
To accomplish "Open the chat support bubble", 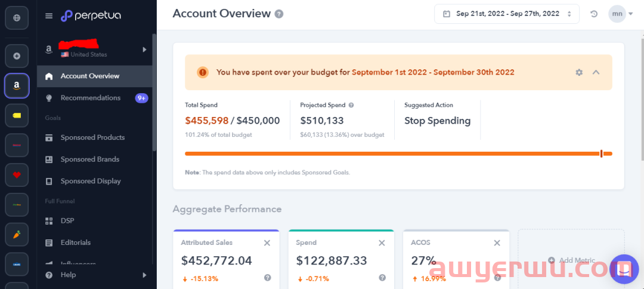I will 623,270.
